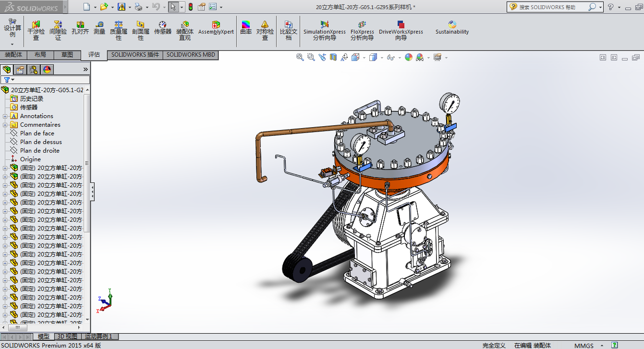The height and width of the screenshot is (349, 644).
Task: Click the status bar help icon
Action: click(614, 345)
